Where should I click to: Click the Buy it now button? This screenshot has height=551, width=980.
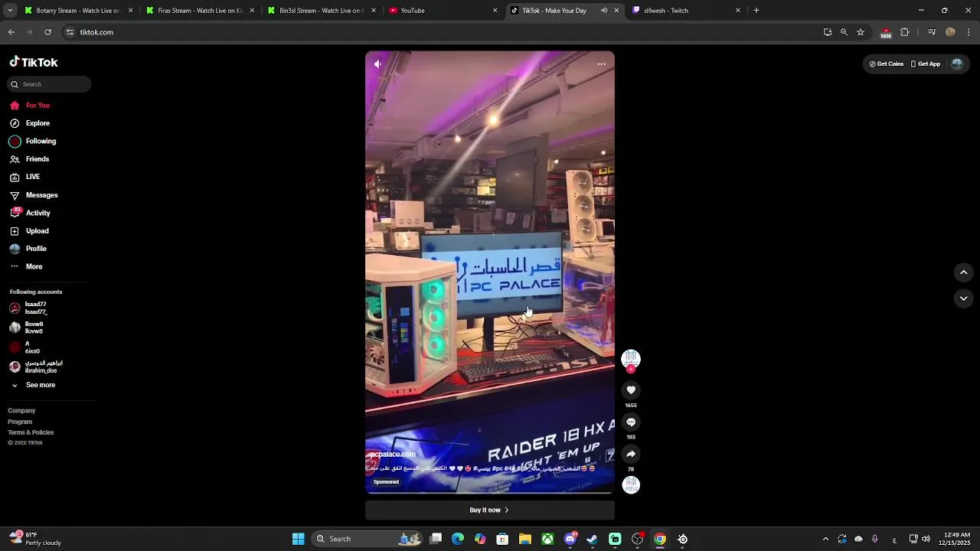(490, 510)
